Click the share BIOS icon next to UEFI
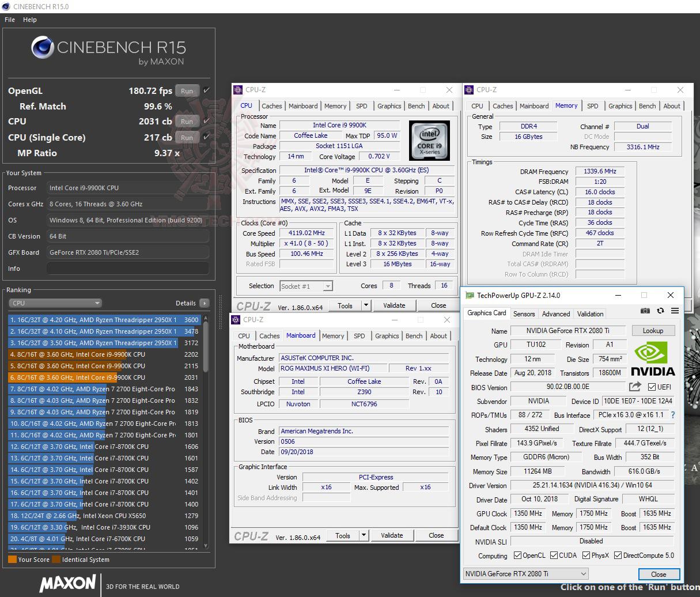 635,387
